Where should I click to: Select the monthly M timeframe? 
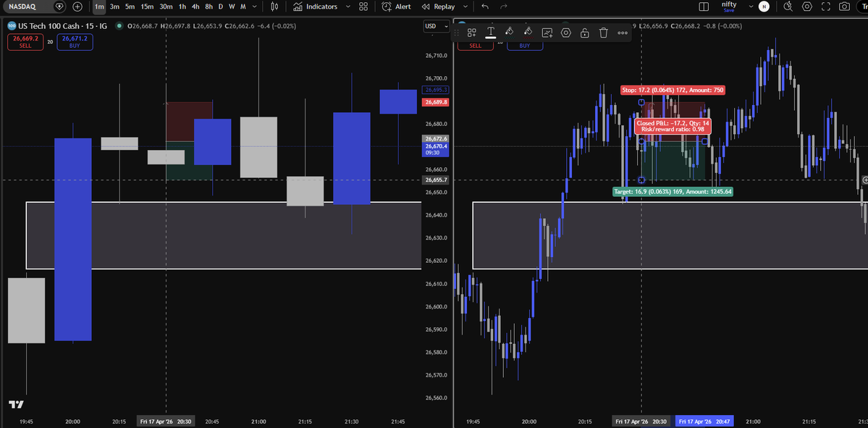click(243, 7)
